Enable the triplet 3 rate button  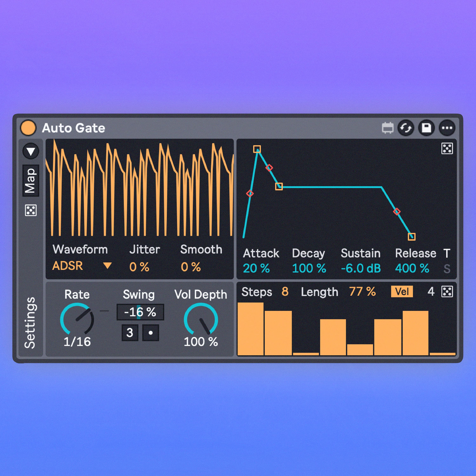pos(130,333)
